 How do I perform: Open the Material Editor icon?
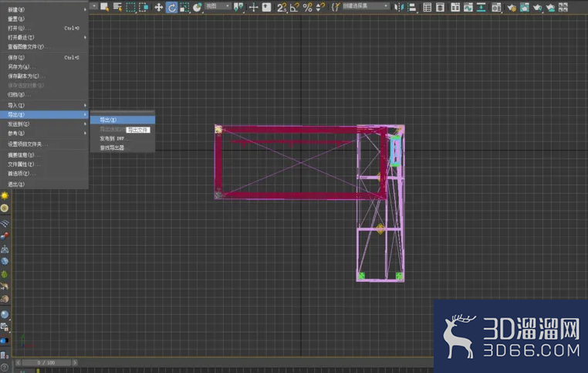coord(496,7)
